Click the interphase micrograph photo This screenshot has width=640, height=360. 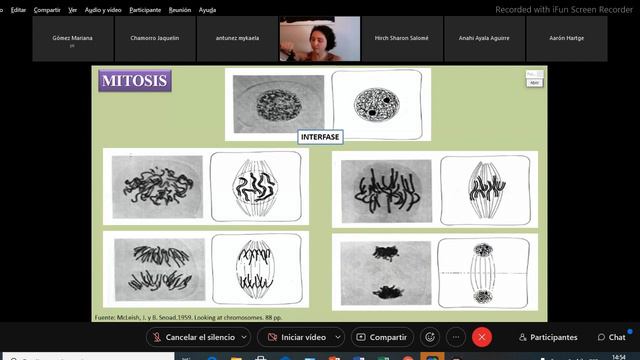point(278,104)
